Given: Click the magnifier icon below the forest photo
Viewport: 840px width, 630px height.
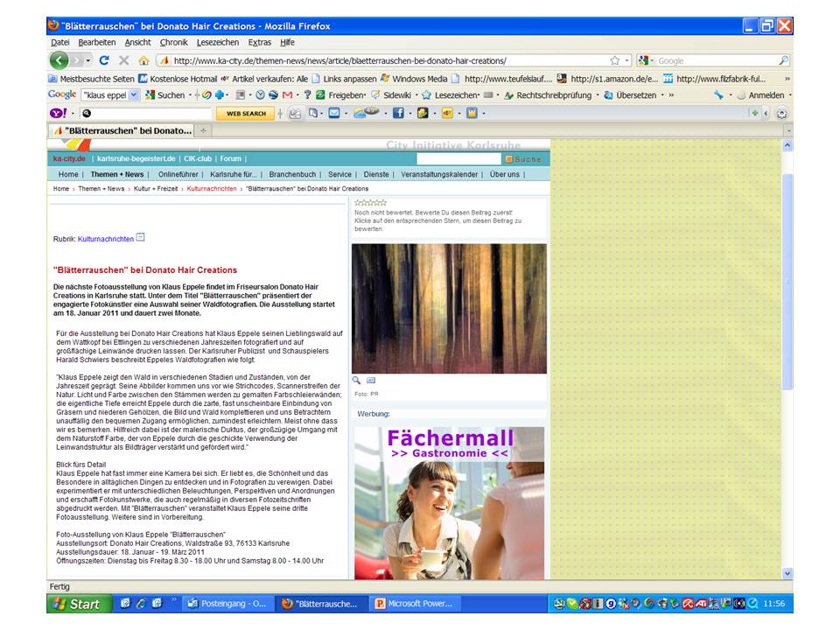Looking at the screenshot, I should click(357, 381).
